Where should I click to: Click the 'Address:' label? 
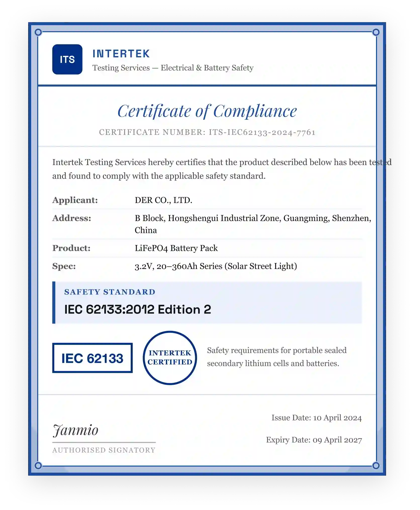pos(72,218)
